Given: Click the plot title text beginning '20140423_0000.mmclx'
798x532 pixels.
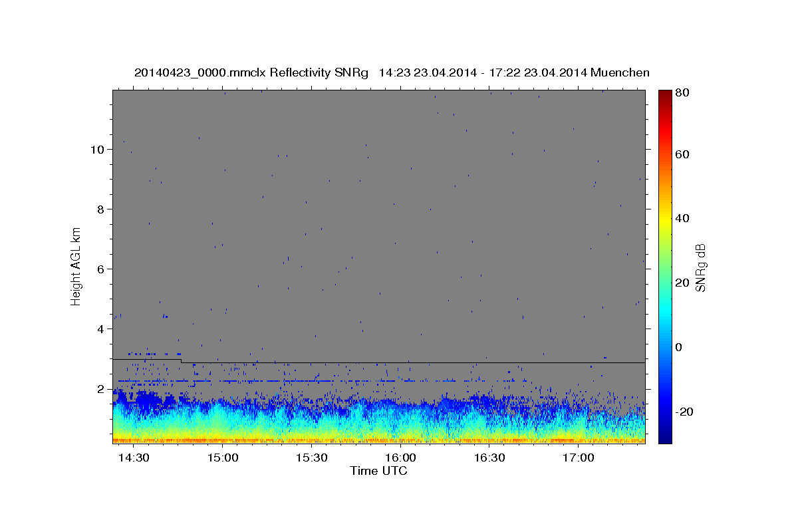Looking at the screenshot, I should tap(392, 72).
